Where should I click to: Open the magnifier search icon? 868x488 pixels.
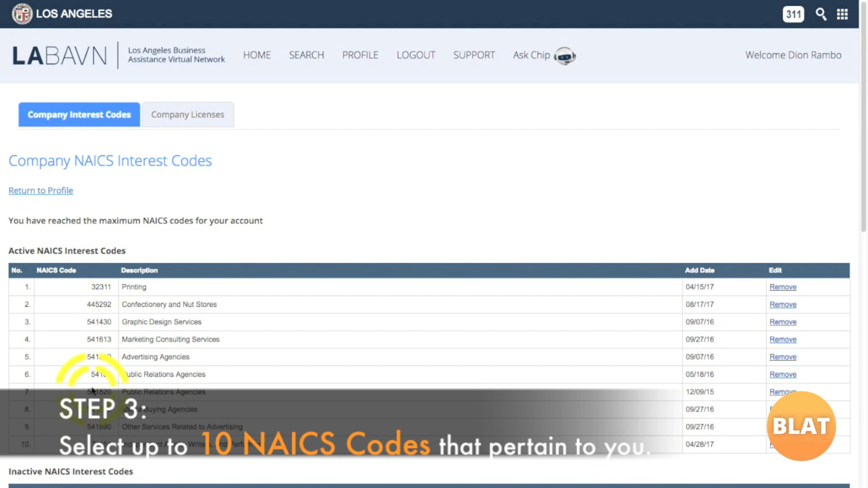[821, 14]
